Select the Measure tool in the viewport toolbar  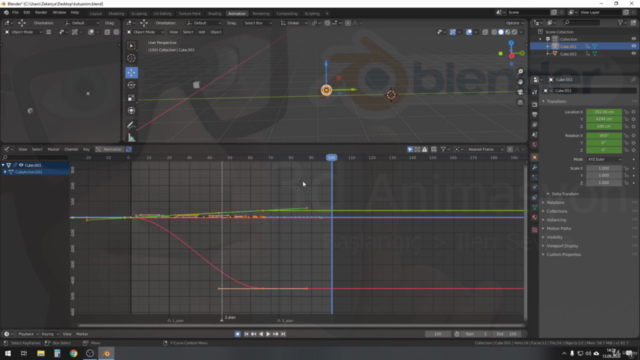pyautogui.click(x=131, y=138)
